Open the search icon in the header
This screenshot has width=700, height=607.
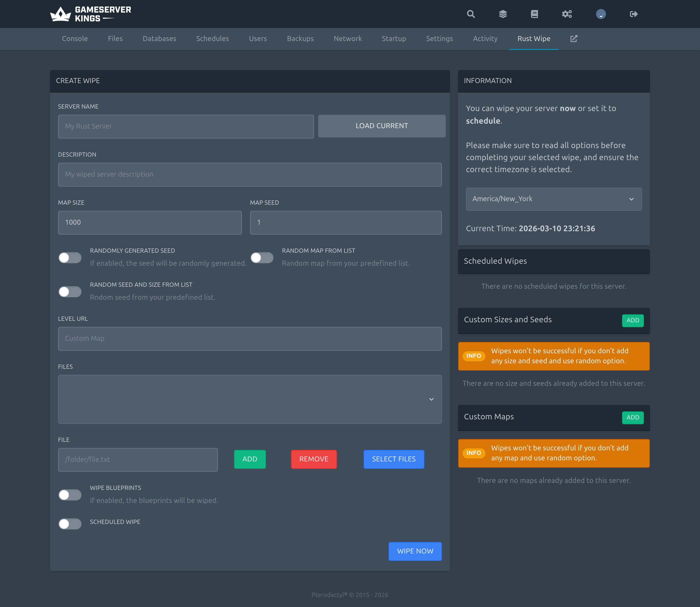471,14
